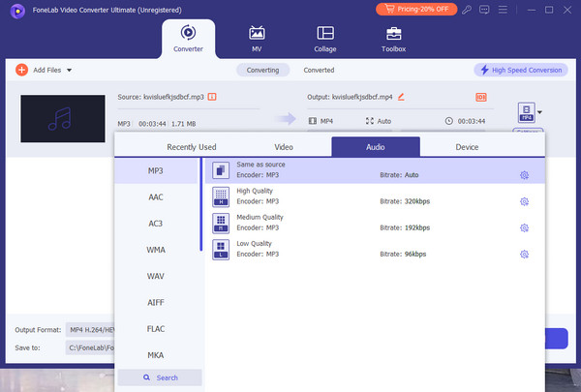Open settings gear for Medium Quality
Screen dimensions: 581x392
coord(524,227)
